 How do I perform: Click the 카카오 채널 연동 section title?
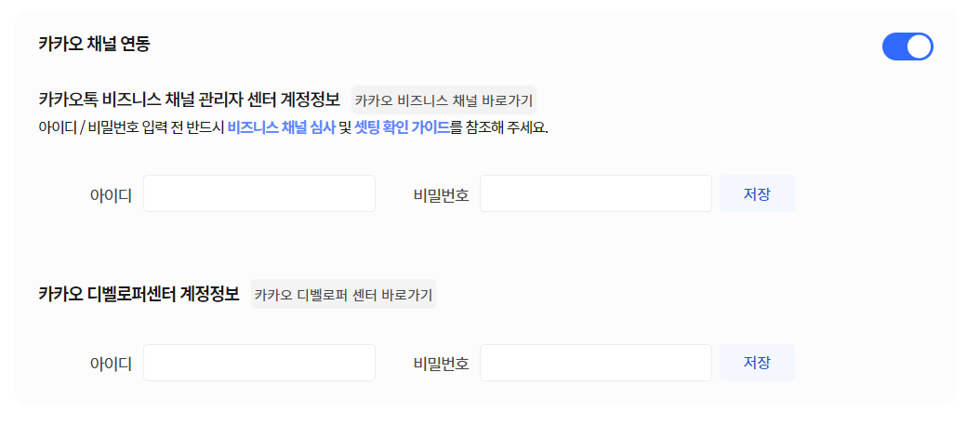point(94,44)
